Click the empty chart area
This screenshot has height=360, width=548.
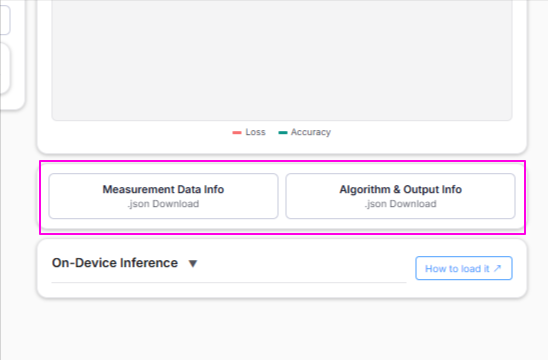click(x=282, y=60)
